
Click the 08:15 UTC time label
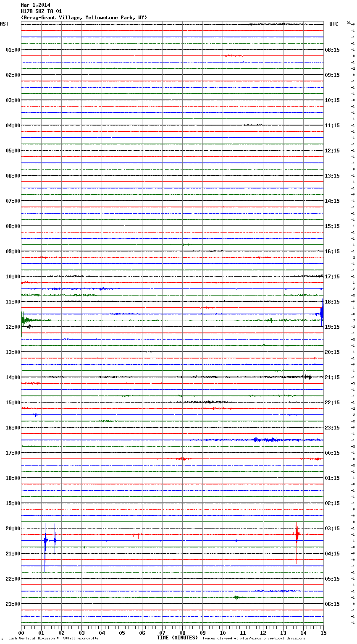[332, 50]
